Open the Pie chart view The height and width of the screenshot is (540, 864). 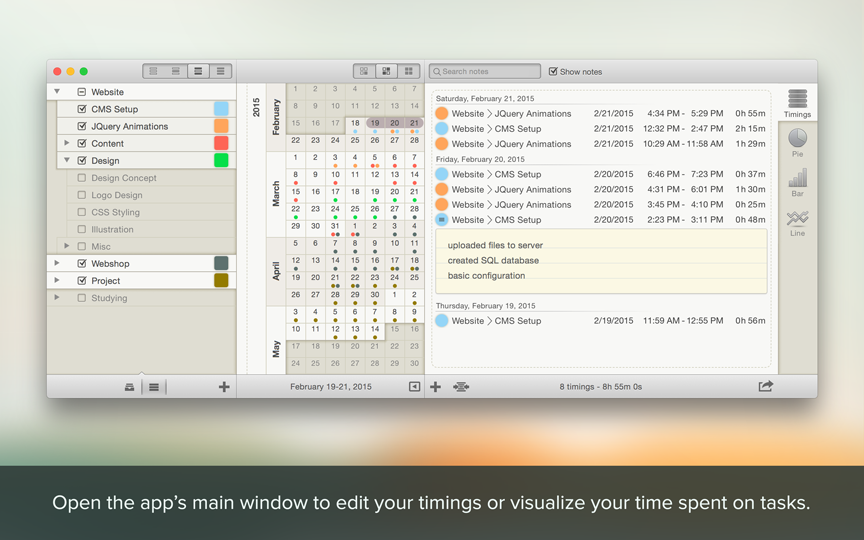[797, 142]
